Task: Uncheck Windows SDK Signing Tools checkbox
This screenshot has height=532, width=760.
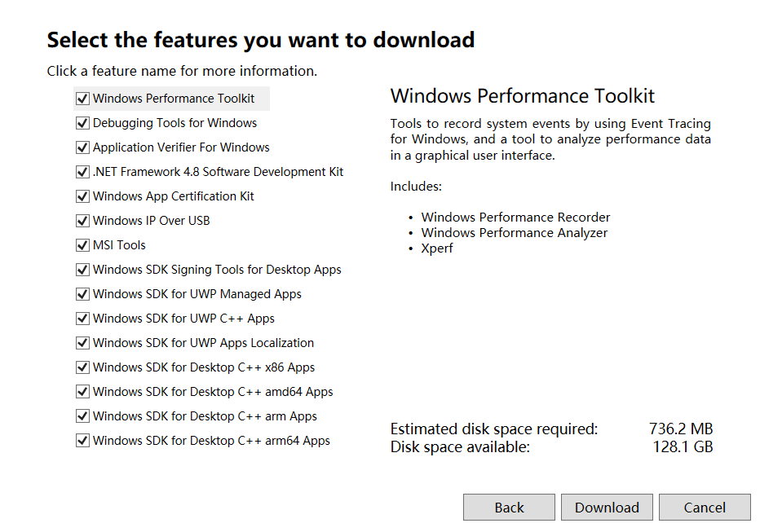Action: 82,270
